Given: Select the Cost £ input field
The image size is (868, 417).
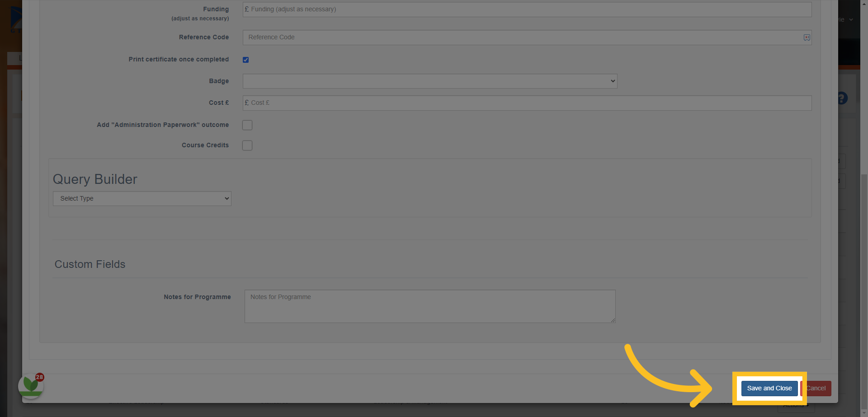Looking at the screenshot, I should 527,103.
